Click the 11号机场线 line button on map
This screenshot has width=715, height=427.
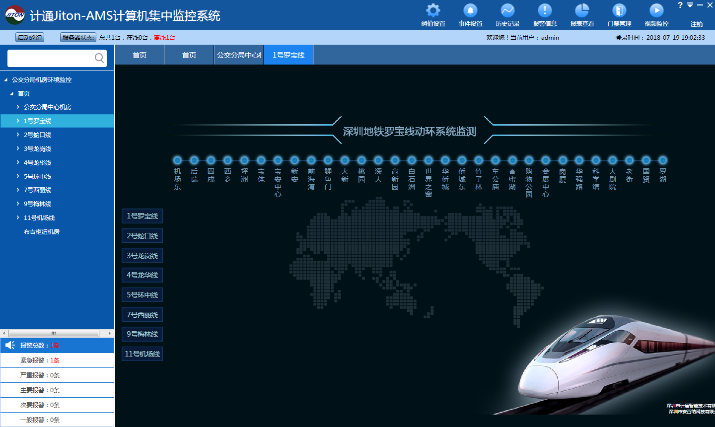143,354
